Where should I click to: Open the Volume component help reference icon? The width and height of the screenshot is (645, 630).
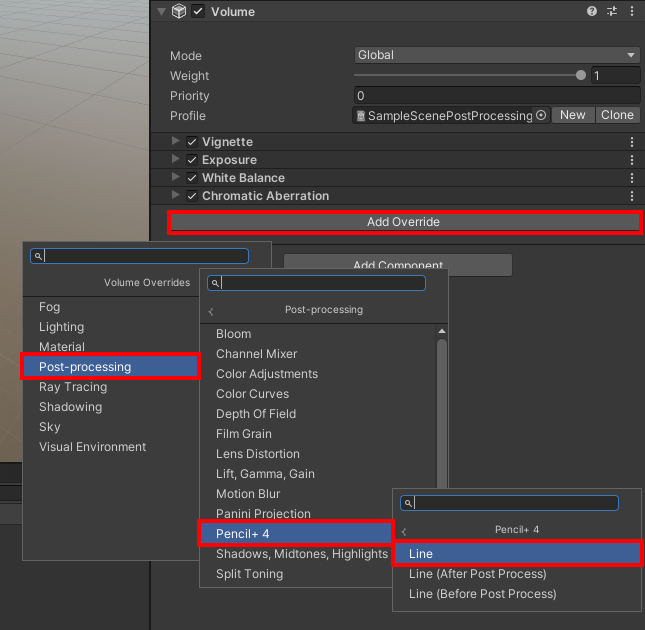[592, 11]
